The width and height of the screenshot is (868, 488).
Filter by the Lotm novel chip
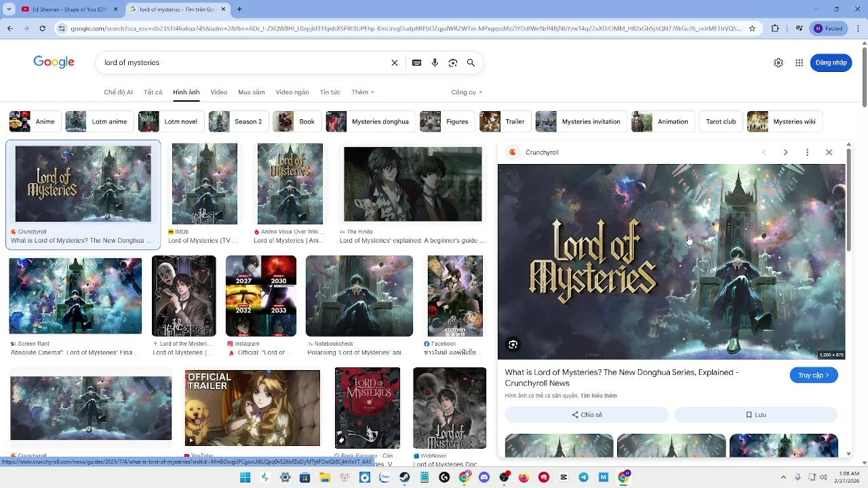(170, 122)
